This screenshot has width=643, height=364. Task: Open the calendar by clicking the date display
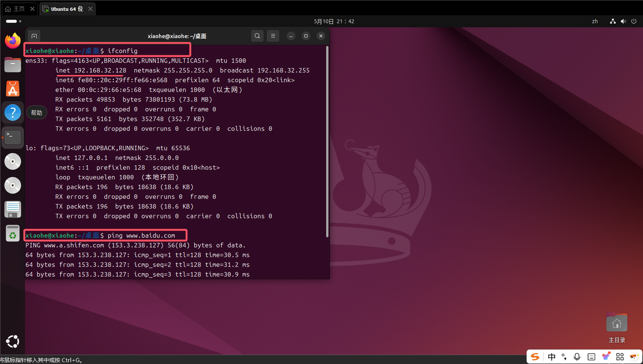coord(334,21)
